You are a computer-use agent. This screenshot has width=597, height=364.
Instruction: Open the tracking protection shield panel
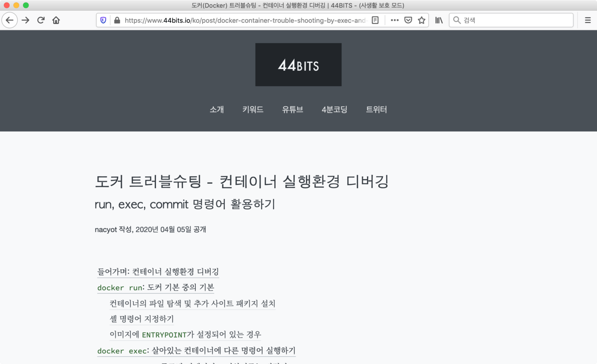tap(103, 20)
